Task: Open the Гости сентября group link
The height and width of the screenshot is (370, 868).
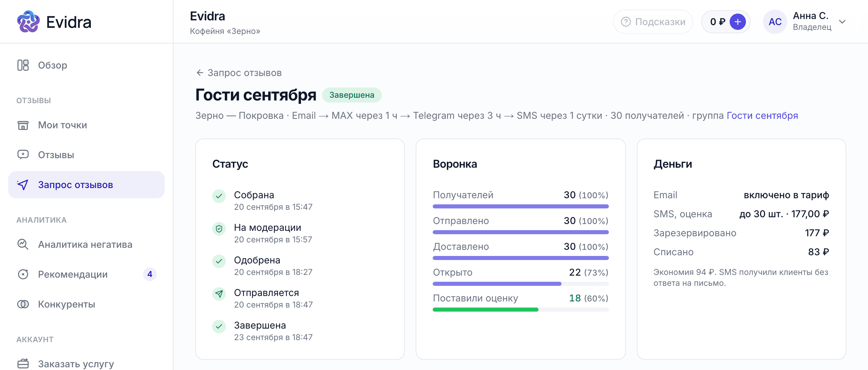Action: click(762, 115)
